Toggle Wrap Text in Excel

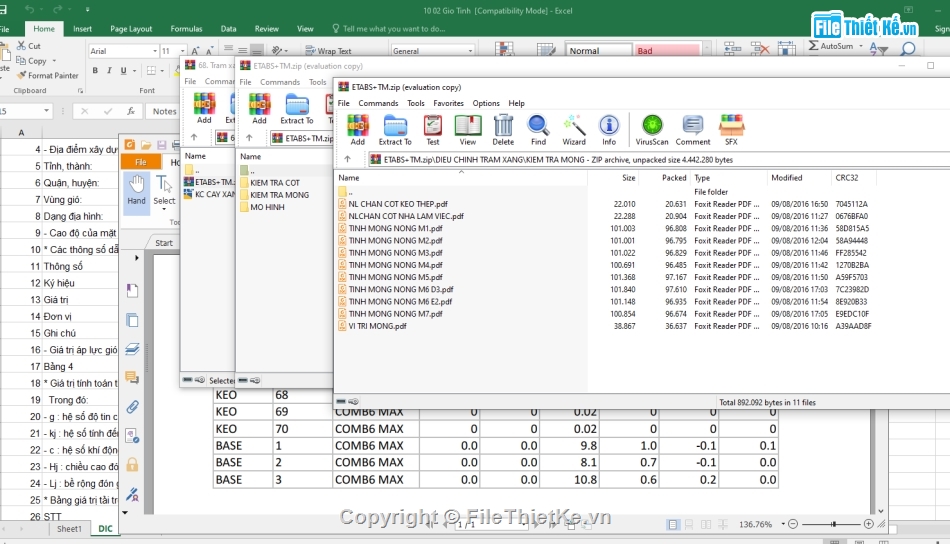(x=328, y=51)
